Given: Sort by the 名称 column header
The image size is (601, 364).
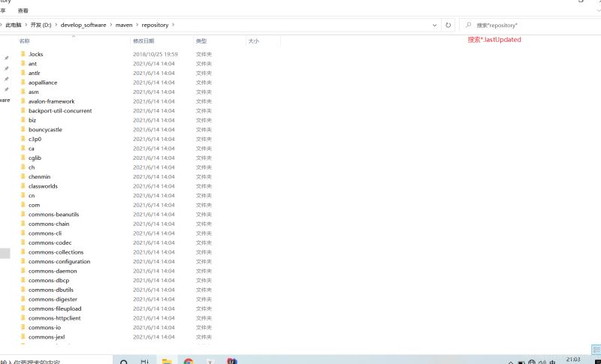Looking at the screenshot, I should pos(25,41).
